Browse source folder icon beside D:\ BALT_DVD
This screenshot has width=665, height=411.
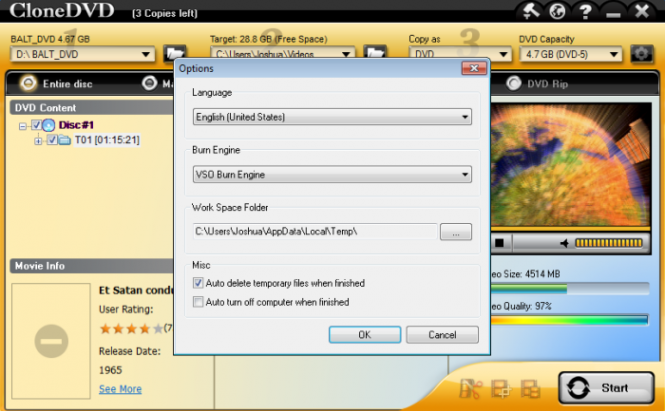[175, 54]
